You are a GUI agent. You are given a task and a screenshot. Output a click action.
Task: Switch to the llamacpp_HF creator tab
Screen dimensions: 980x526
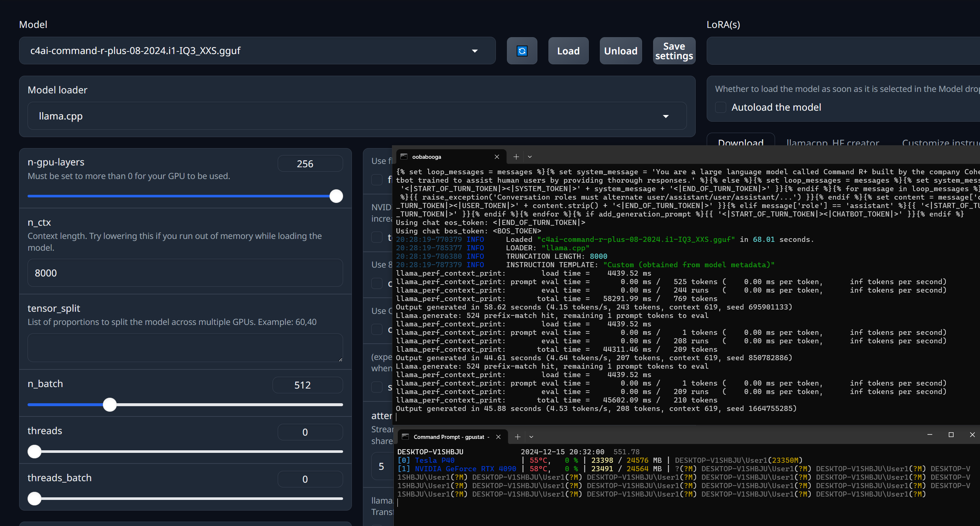coord(832,142)
